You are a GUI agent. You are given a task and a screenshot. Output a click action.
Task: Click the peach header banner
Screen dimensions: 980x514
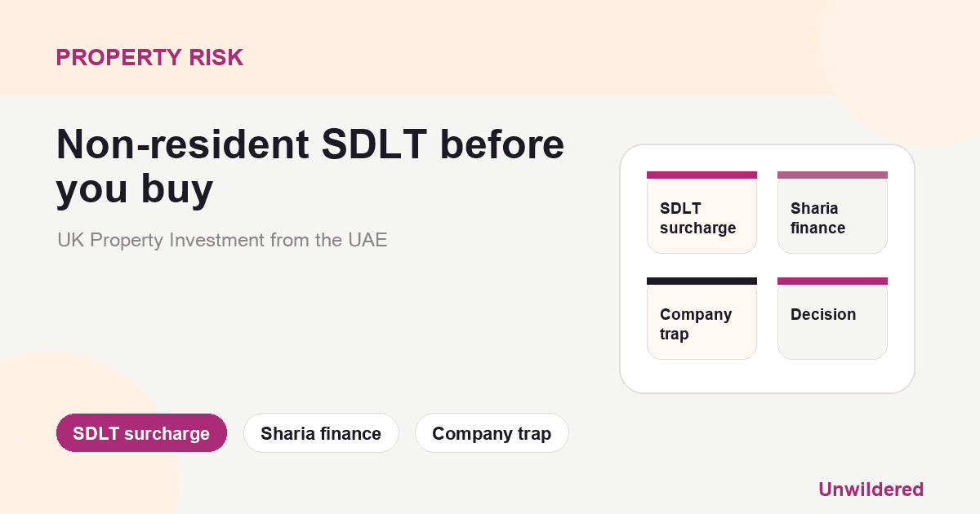point(408,47)
